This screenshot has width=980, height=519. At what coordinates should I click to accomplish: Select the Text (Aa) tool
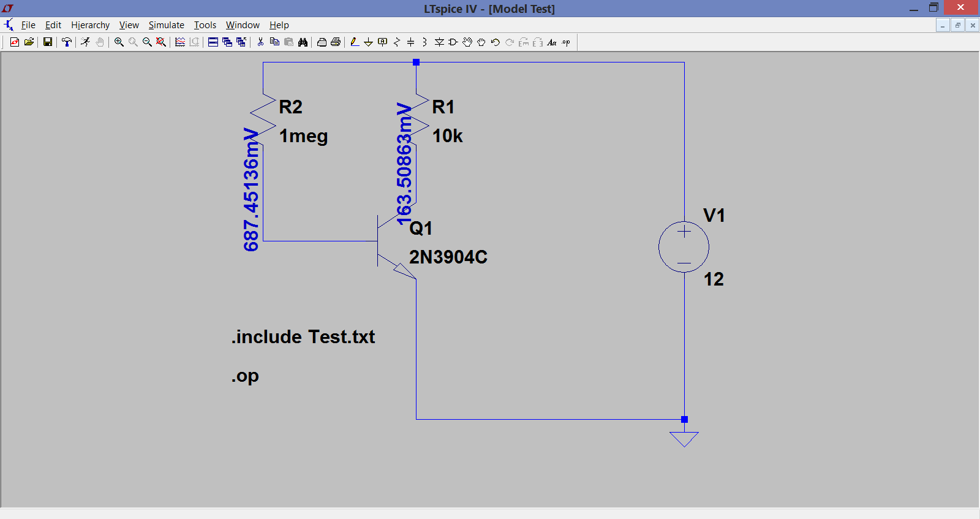(552, 42)
